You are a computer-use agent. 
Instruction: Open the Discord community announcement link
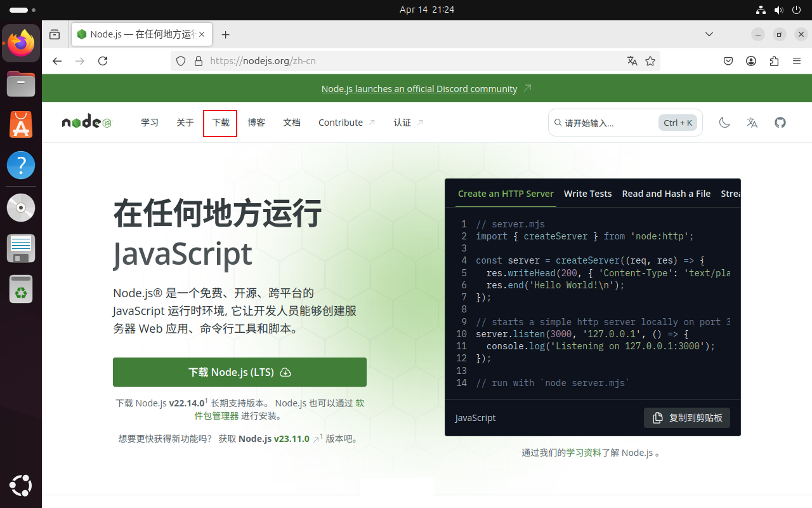pos(419,88)
